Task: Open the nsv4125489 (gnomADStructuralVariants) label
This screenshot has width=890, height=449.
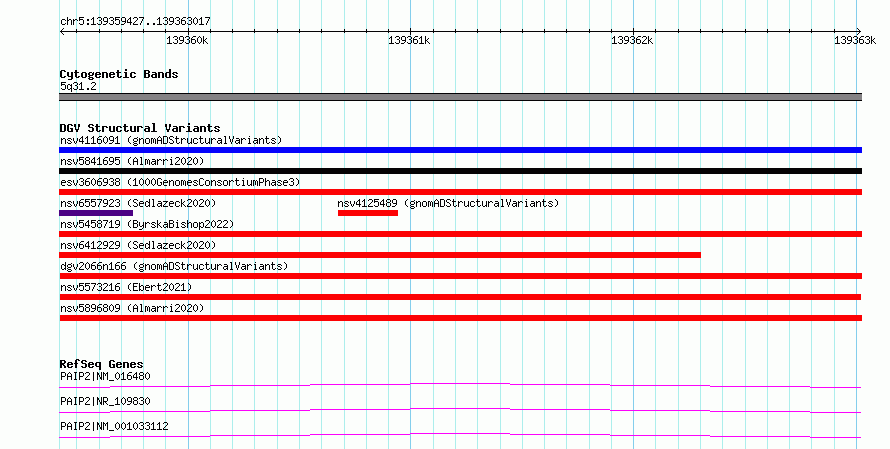Action: (x=448, y=203)
